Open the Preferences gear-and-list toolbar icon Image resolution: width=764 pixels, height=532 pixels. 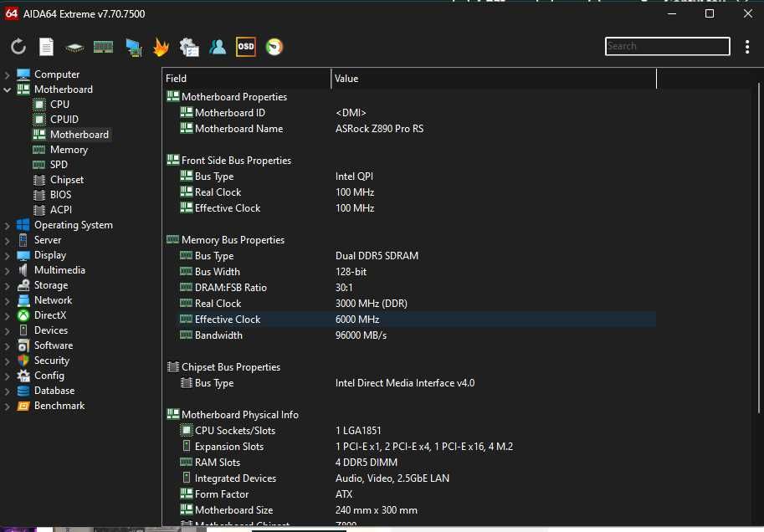pyautogui.click(x=189, y=47)
